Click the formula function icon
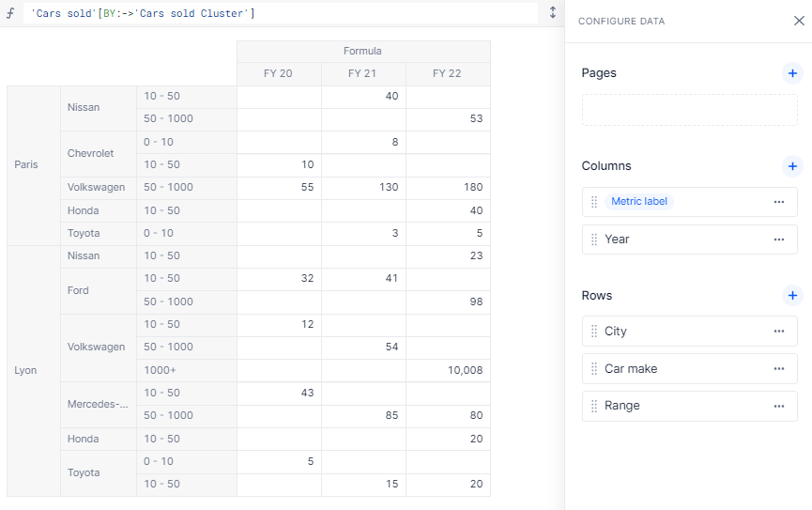812x510 pixels. coord(10,13)
